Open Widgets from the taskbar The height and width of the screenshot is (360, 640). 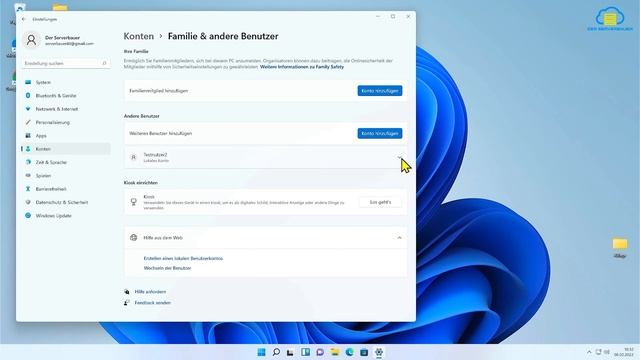305,352
